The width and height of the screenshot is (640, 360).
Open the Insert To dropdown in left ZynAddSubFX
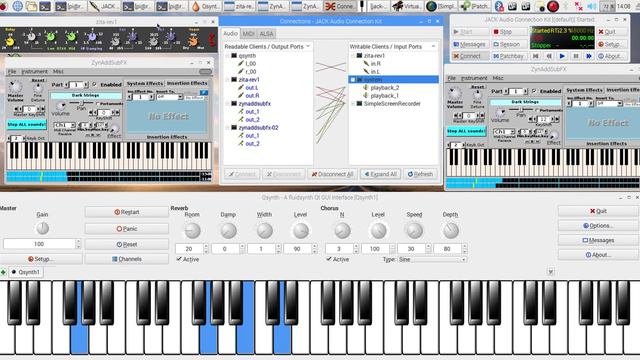coord(170,97)
